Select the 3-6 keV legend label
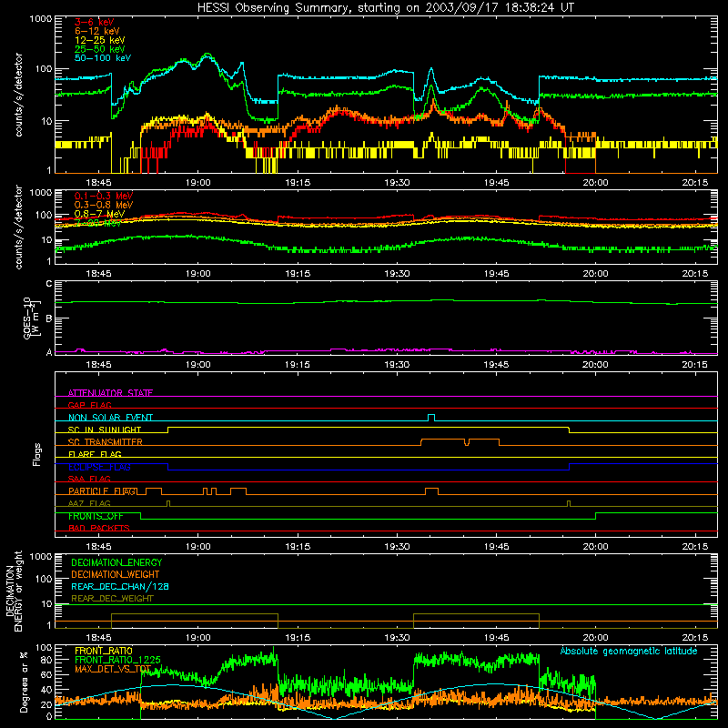728x728 pixels. coord(94,22)
